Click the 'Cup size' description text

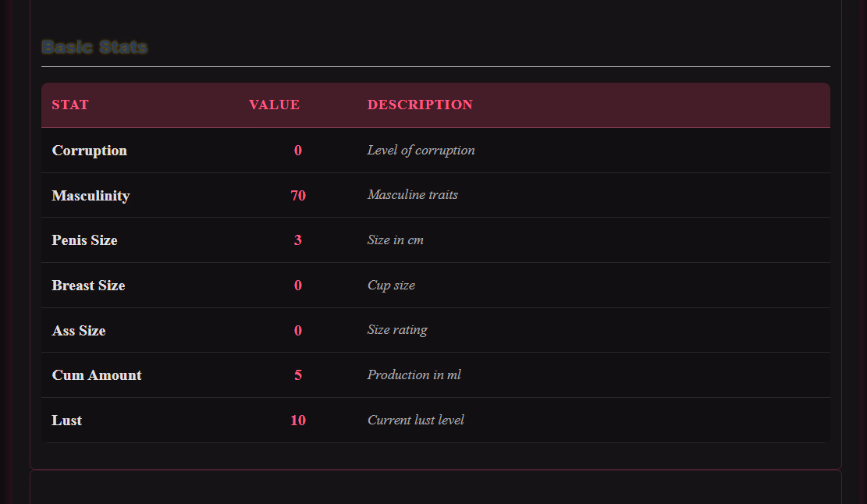click(x=391, y=286)
